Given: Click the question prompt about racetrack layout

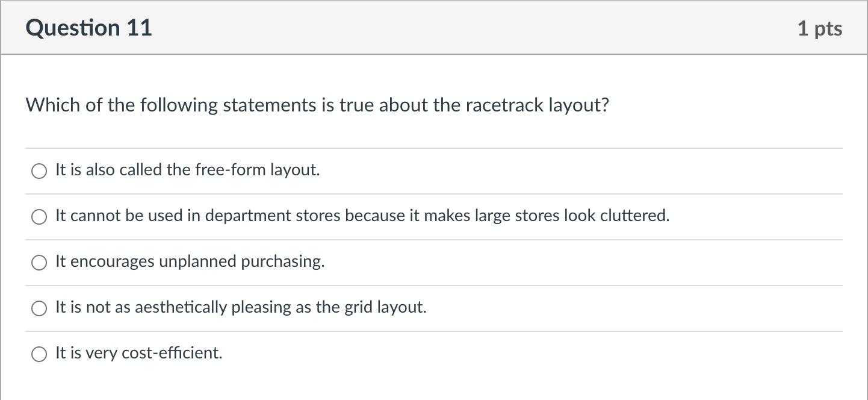Looking at the screenshot, I should coord(317,105).
